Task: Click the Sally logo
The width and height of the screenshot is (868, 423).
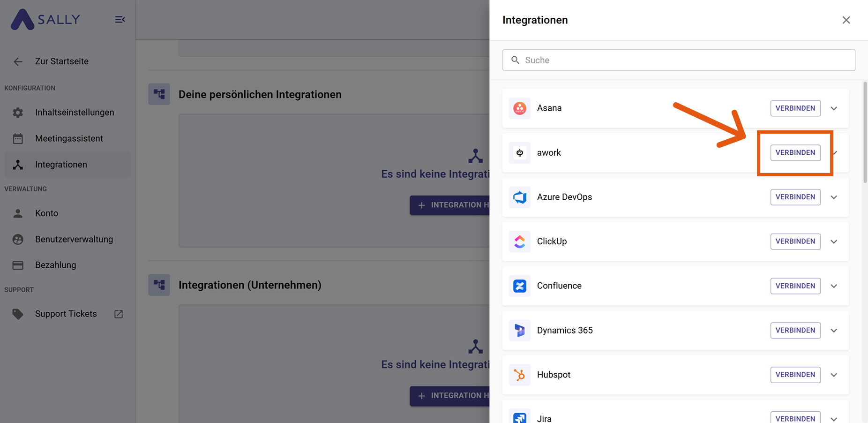Action: tap(45, 20)
